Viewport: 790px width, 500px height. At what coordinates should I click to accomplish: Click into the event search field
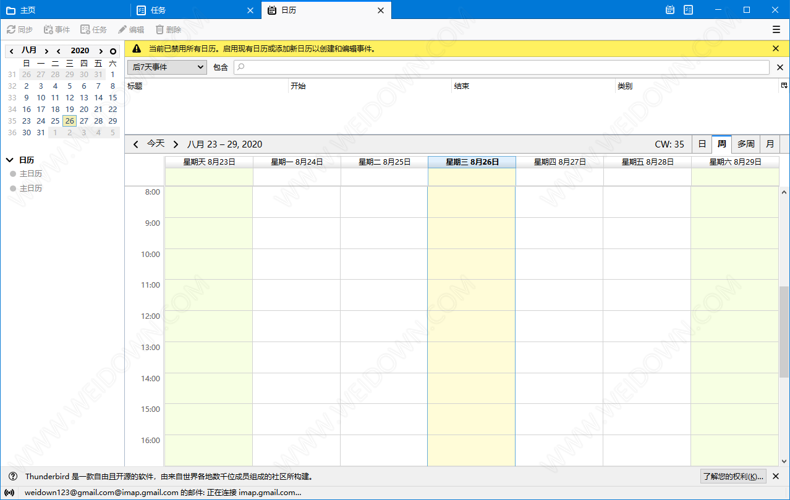(x=501, y=67)
